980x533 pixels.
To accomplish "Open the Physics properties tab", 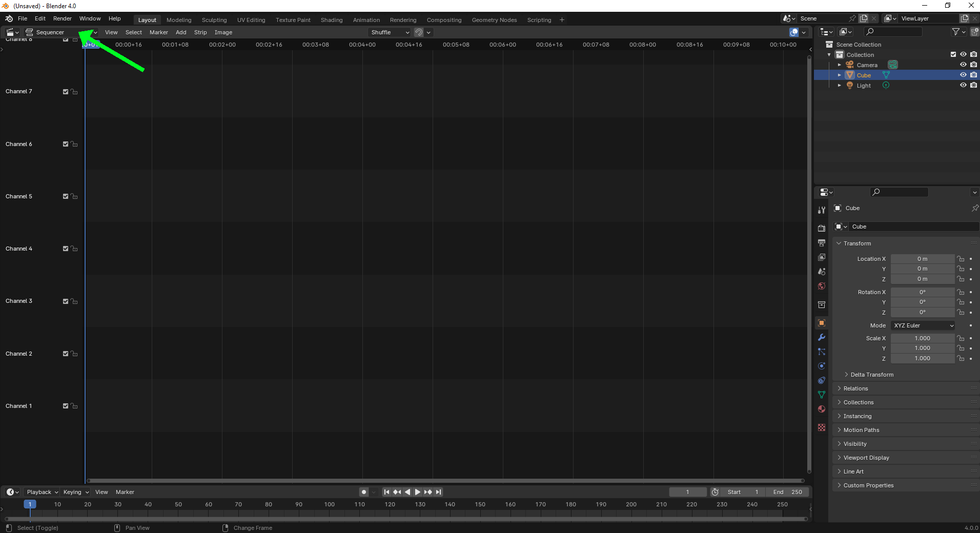I will (x=822, y=366).
